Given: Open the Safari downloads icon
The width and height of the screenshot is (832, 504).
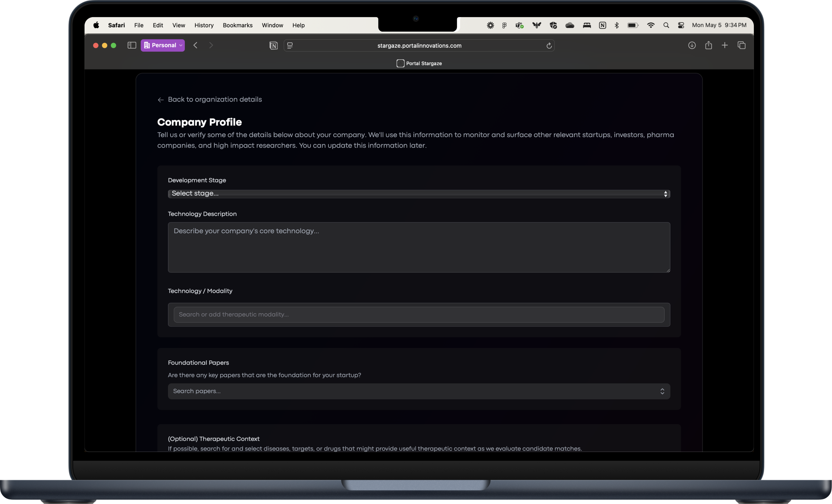Looking at the screenshot, I should (x=692, y=45).
